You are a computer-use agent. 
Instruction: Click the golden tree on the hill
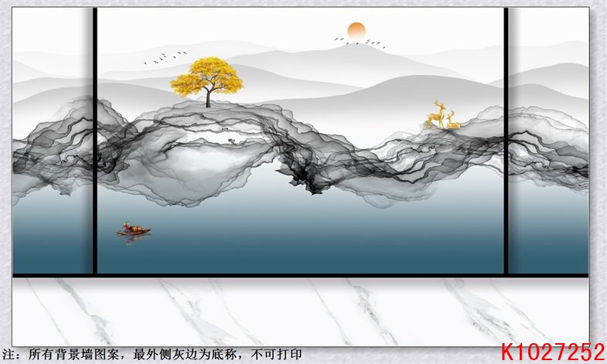pos(206,82)
